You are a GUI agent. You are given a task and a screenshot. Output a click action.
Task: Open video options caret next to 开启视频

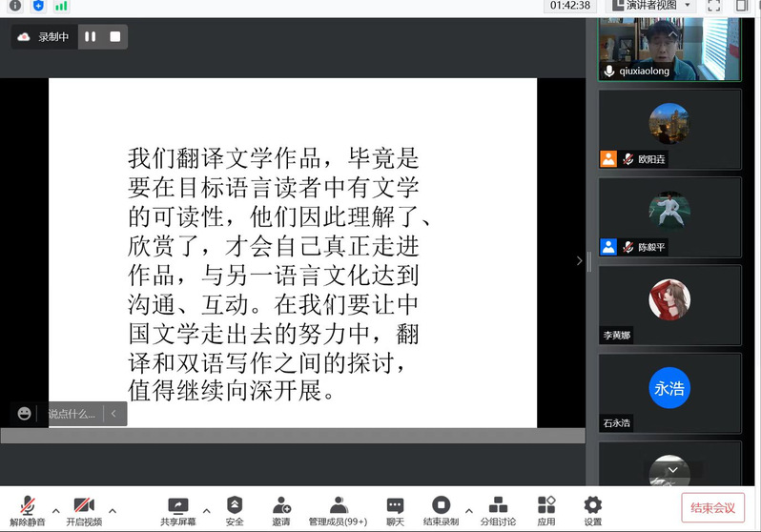[x=113, y=511]
